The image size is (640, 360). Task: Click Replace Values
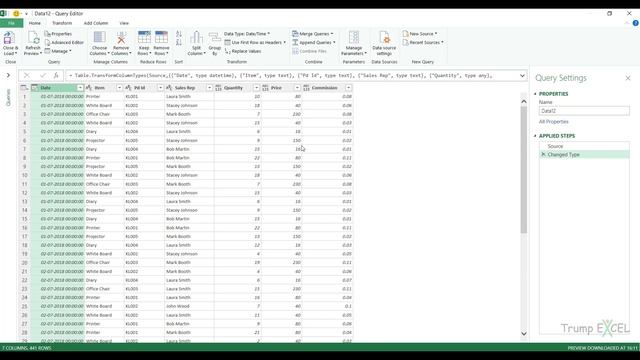(x=243, y=51)
